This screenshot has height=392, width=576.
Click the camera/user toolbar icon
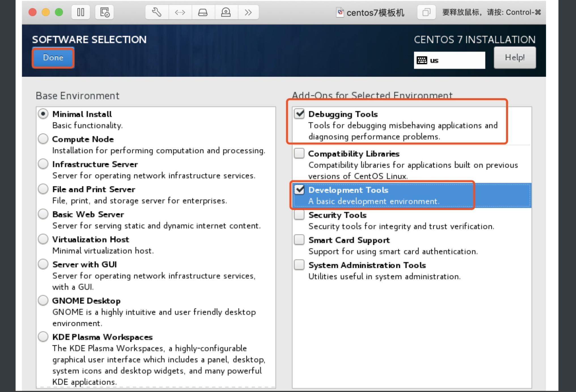coord(226,12)
